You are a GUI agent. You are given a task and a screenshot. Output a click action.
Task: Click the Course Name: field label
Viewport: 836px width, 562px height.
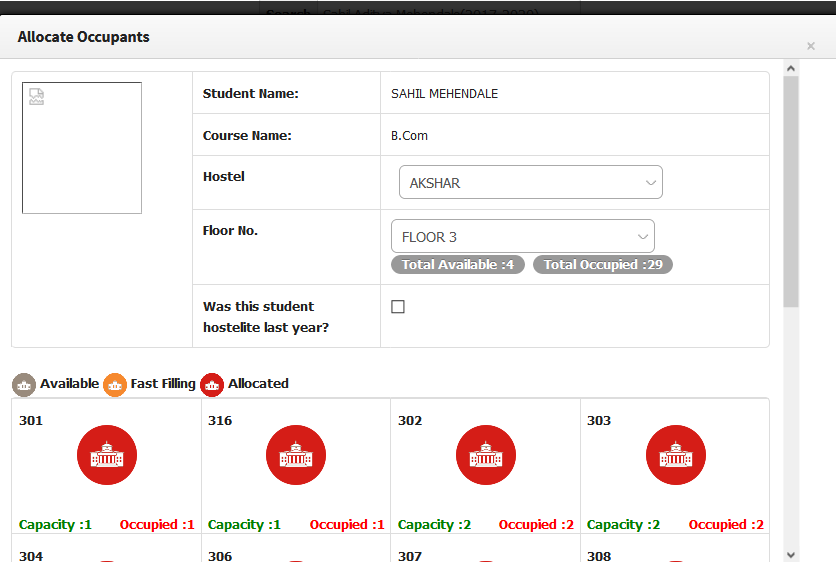point(247,135)
